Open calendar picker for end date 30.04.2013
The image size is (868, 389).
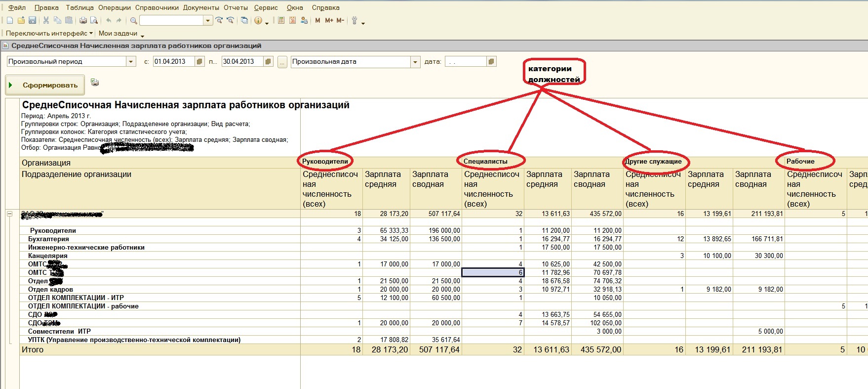coord(268,61)
